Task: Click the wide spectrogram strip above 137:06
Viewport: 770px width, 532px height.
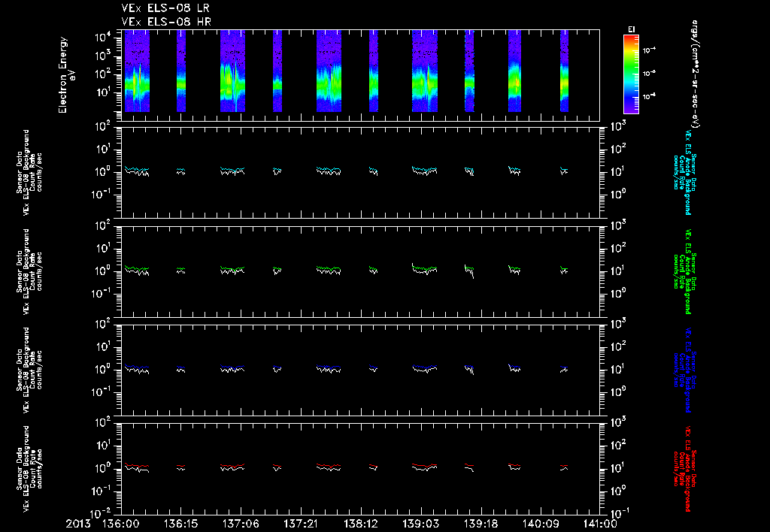Action: 233,71
